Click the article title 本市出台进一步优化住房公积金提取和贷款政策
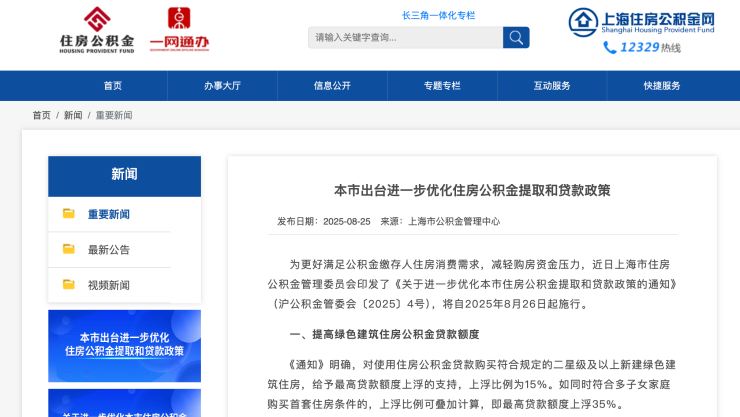740x417 pixels. click(x=472, y=190)
